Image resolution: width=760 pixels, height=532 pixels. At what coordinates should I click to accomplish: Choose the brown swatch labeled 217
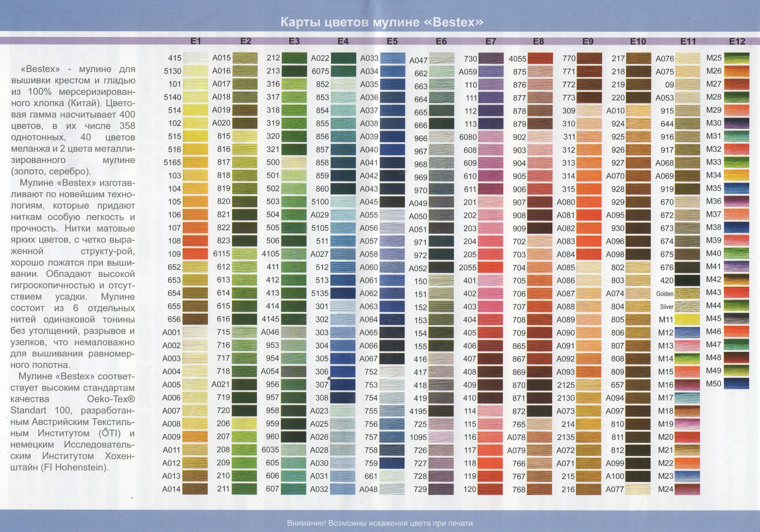pos(638,58)
